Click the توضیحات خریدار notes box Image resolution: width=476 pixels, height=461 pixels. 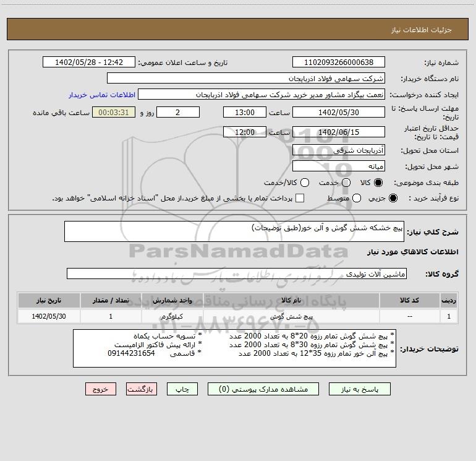click(x=234, y=348)
